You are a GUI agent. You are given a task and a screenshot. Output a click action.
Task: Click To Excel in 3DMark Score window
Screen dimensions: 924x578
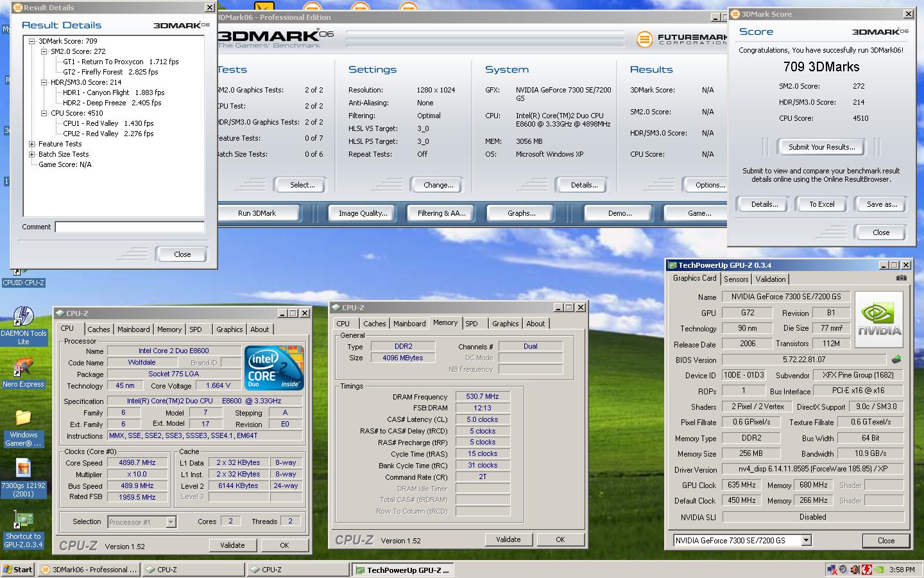821,204
